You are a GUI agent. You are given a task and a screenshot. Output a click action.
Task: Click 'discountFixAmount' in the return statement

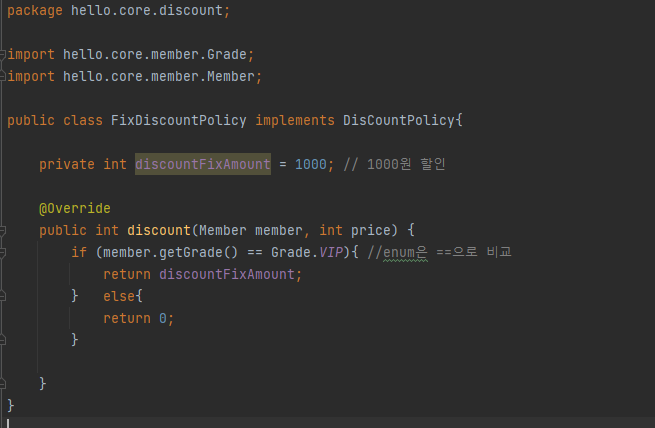227,274
